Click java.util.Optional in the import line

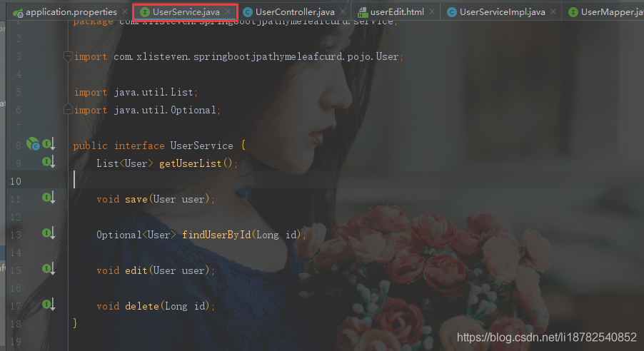[165, 110]
